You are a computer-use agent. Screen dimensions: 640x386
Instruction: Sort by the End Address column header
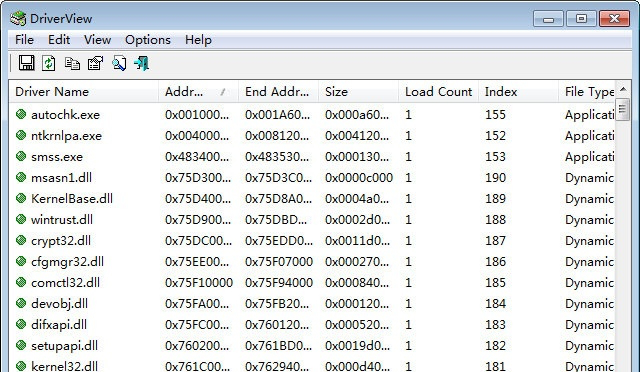278,91
